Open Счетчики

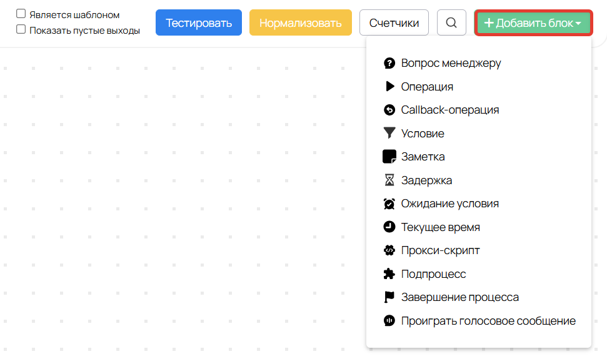(394, 22)
